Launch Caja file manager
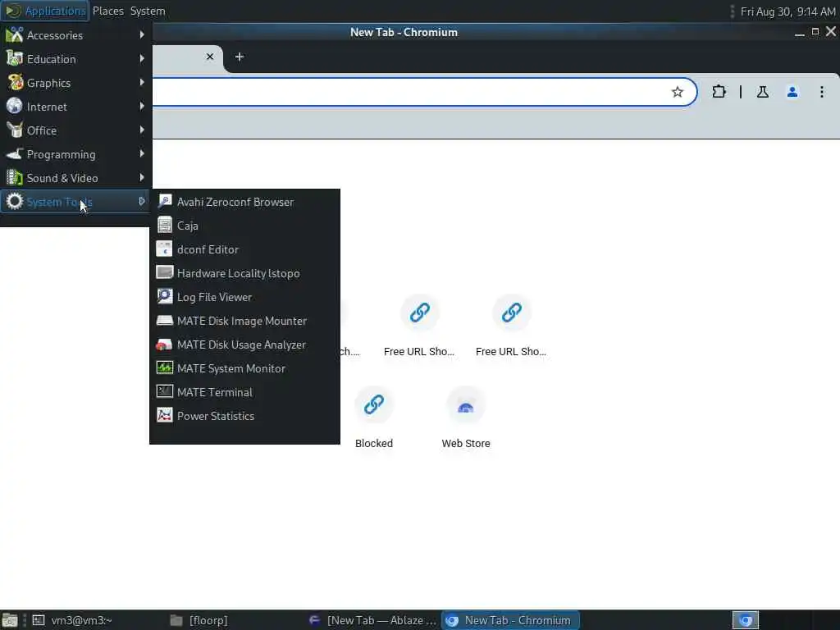 [x=244, y=226]
